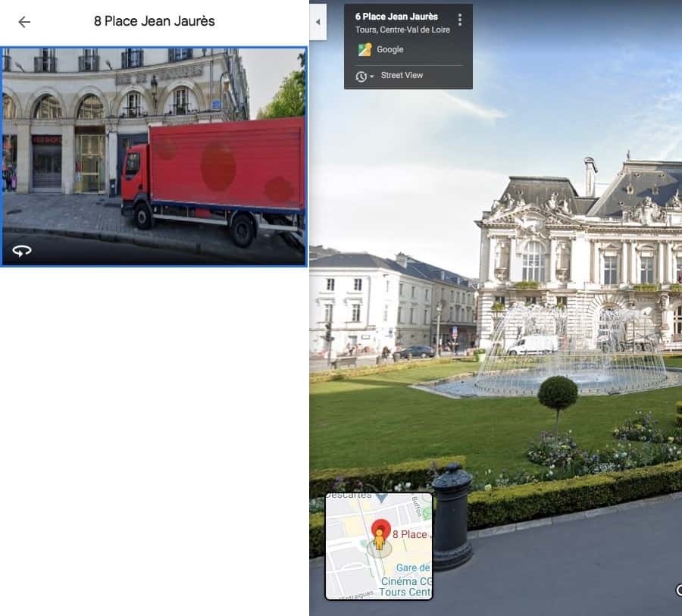Open the red truck Street View thumbnail

(x=154, y=156)
